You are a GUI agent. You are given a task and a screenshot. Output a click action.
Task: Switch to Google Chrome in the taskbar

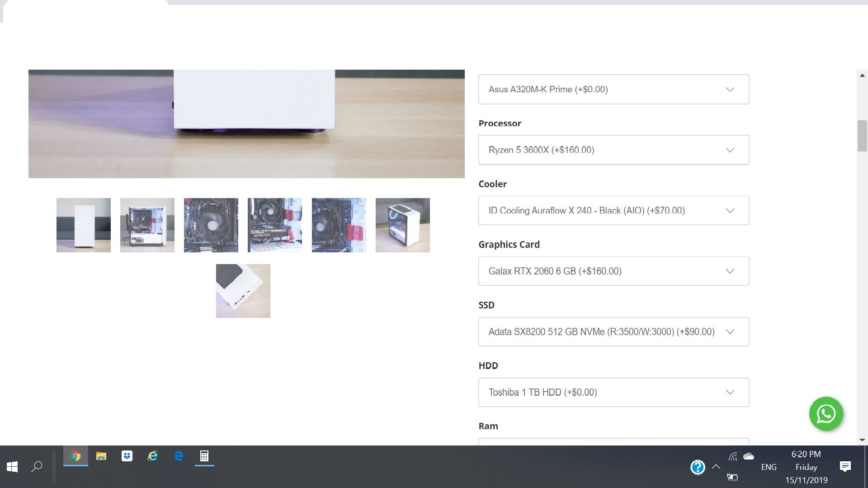[75, 456]
